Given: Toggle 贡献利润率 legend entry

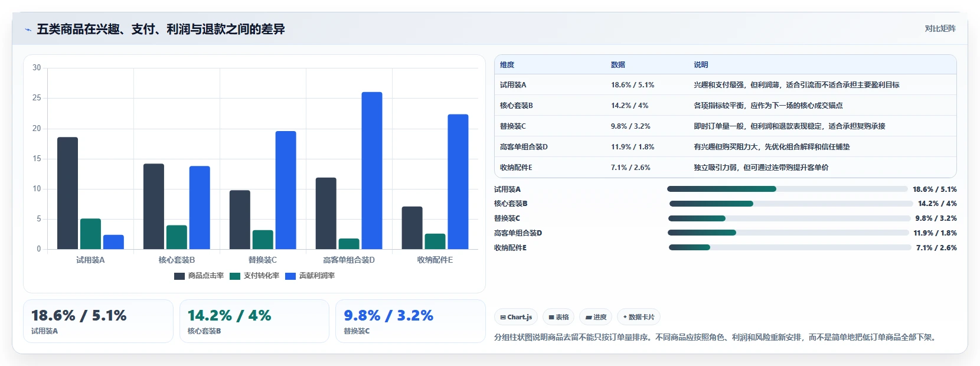Looking at the screenshot, I should tap(310, 276).
